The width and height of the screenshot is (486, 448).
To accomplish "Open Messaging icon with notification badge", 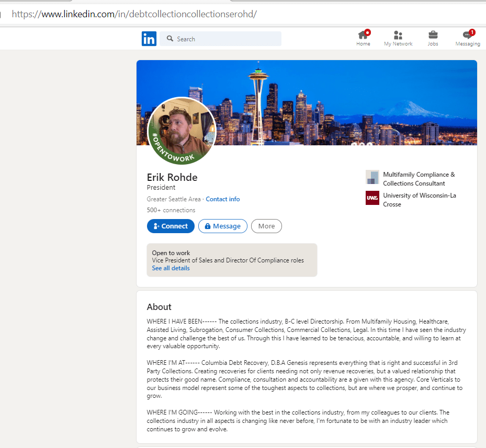I will click(468, 35).
